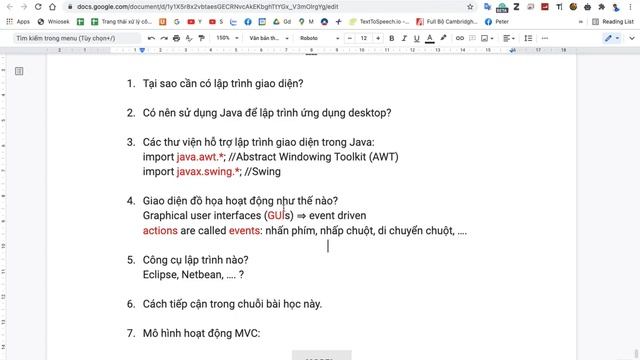The width and height of the screenshot is (640, 360).
Task: Open the Trang thái xử lý bookmark
Action: [122, 22]
